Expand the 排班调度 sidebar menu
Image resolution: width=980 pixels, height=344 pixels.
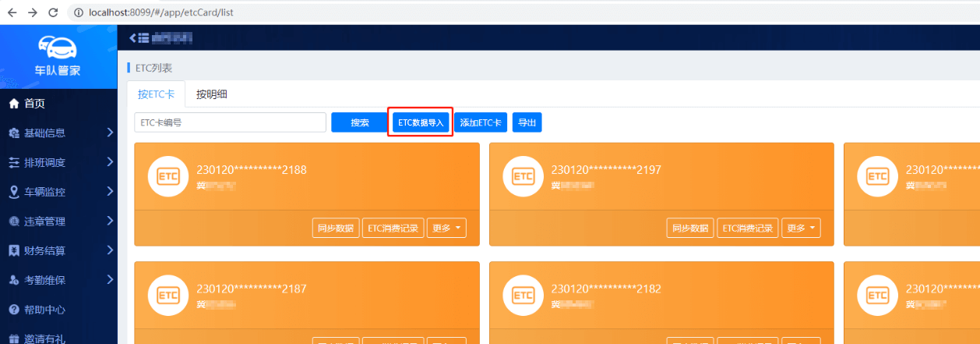click(x=58, y=163)
